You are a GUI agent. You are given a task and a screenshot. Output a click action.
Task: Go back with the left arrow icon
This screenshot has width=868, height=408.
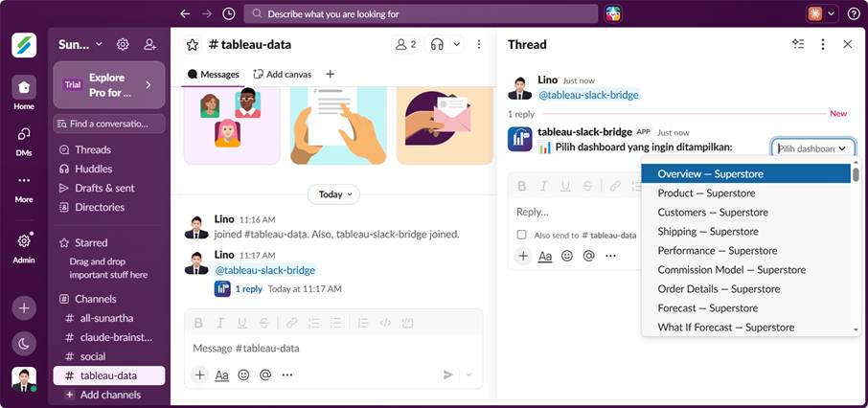(x=185, y=13)
